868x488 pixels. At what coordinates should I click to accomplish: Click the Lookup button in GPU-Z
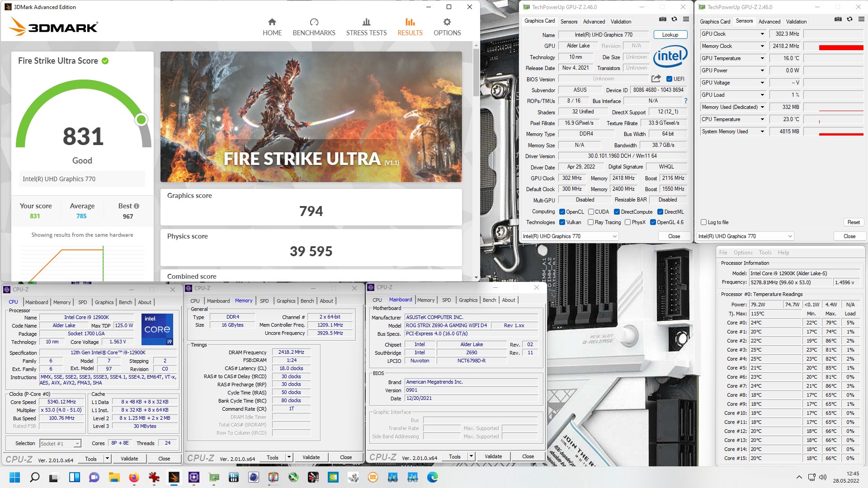click(x=670, y=35)
